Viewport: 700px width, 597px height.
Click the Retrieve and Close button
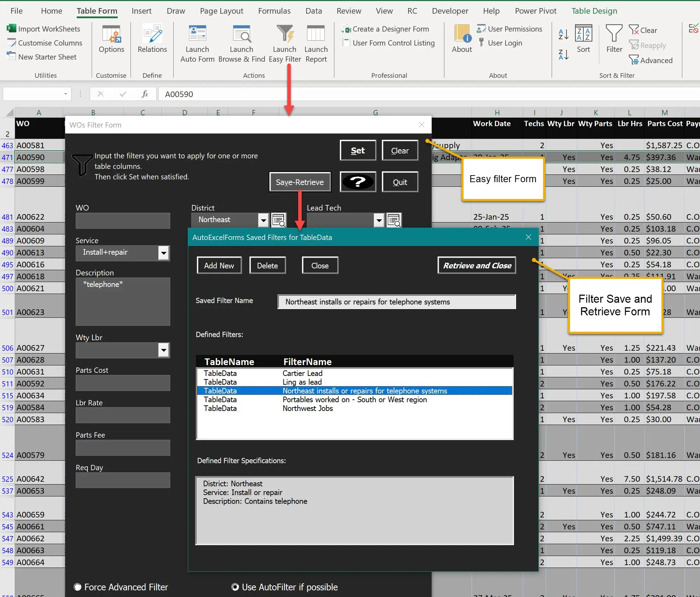click(x=477, y=266)
